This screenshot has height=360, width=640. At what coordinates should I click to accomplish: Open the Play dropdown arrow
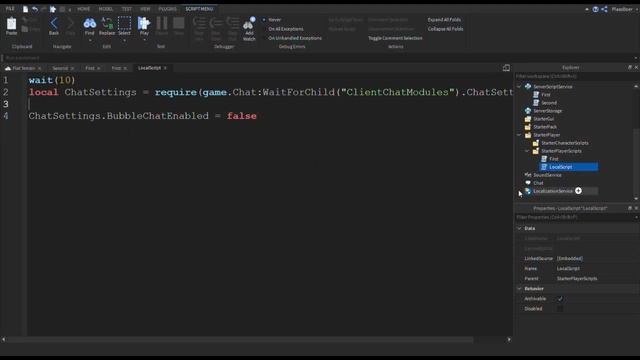pyautogui.click(x=144, y=40)
